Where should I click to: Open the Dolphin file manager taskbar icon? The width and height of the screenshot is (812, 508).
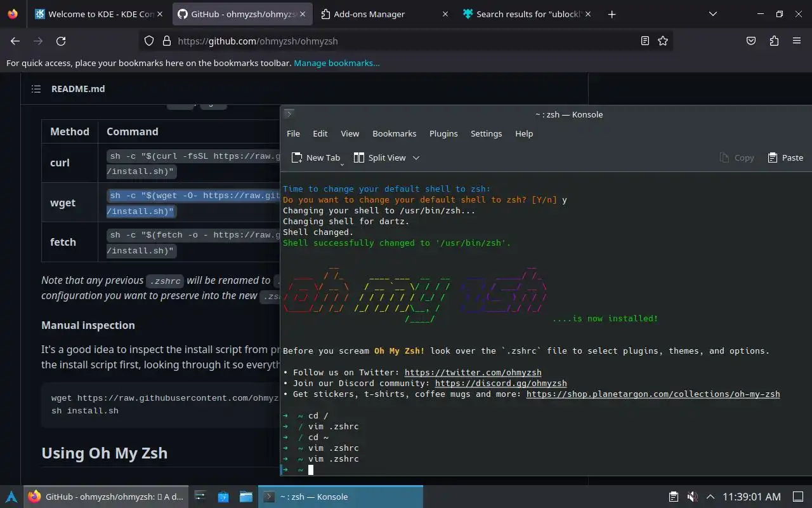click(x=246, y=497)
